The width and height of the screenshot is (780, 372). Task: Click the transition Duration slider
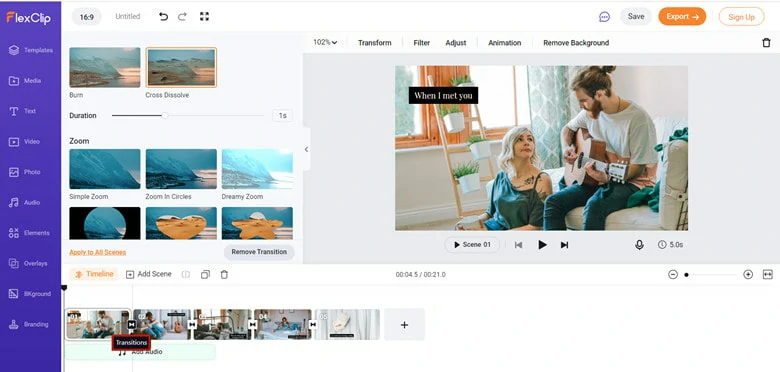[188, 115]
